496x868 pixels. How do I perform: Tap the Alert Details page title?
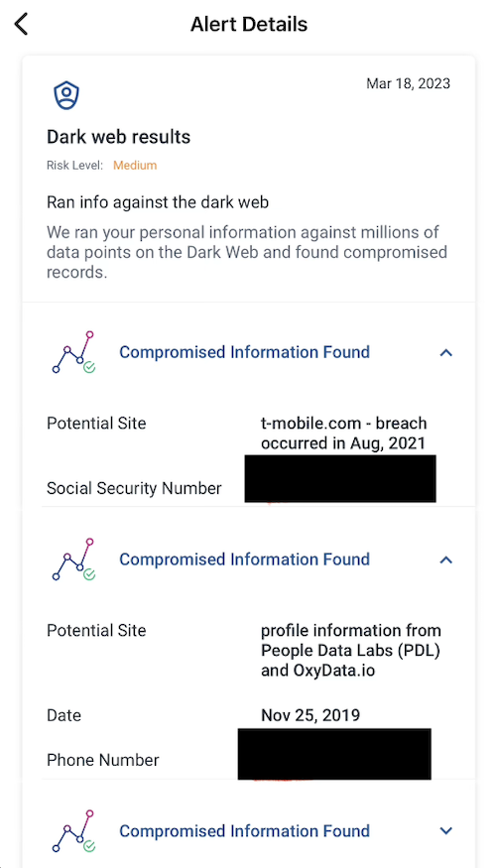click(249, 25)
